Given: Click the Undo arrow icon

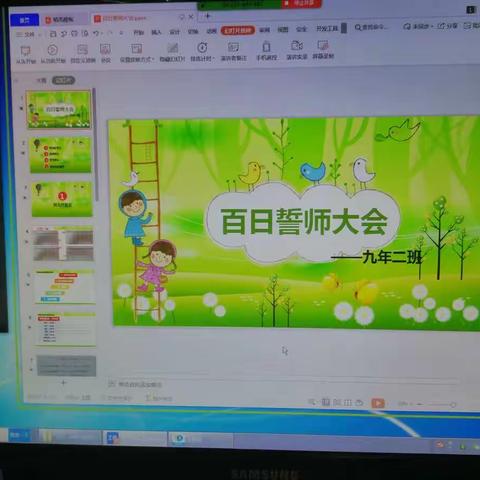Looking at the screenshot, I should coord(96,33).
